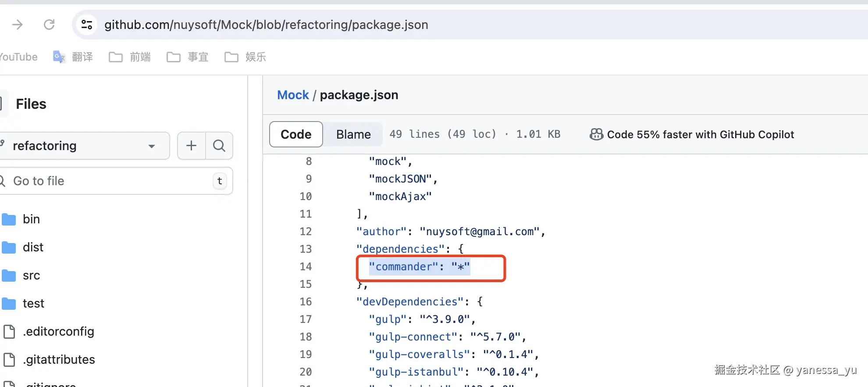The image size is (868, 387).
Task: Open the src folder
Action: tap(31, 275)
